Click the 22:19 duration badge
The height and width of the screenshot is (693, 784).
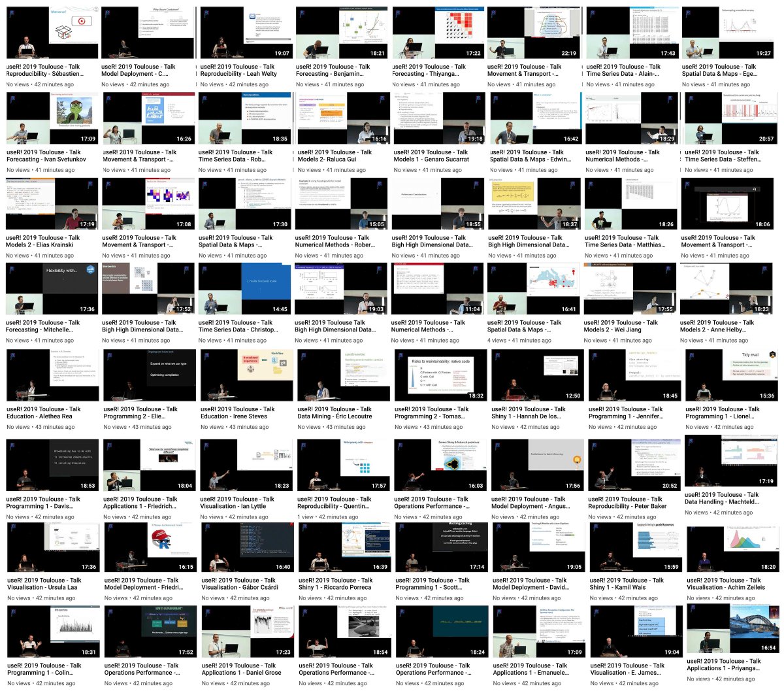[569, 54]
